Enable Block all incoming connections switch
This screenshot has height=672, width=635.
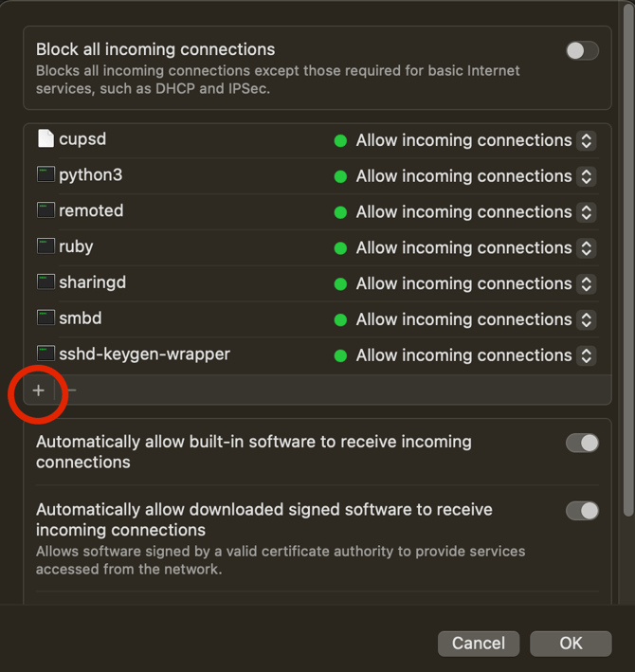click(582, 51)
